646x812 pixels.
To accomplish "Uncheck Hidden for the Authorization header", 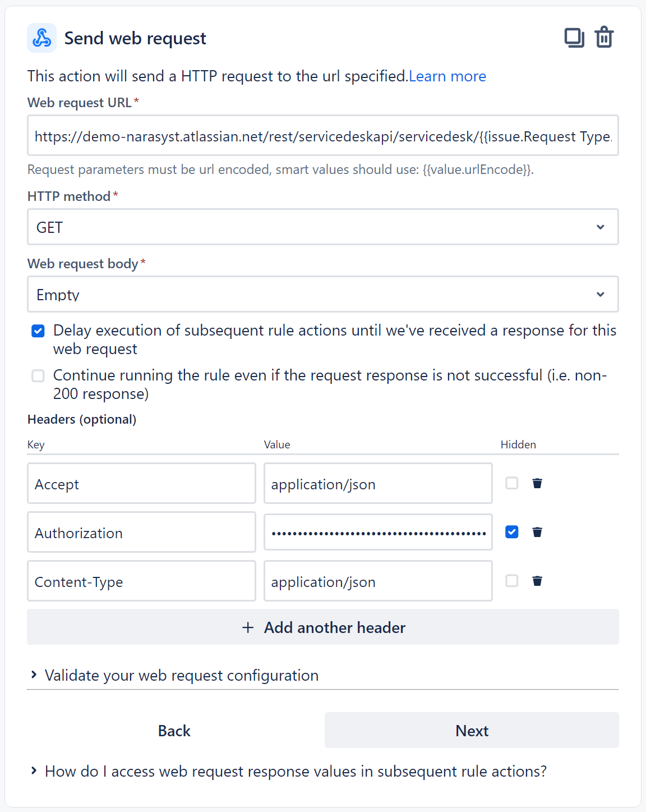I will (x=511, y=532).
